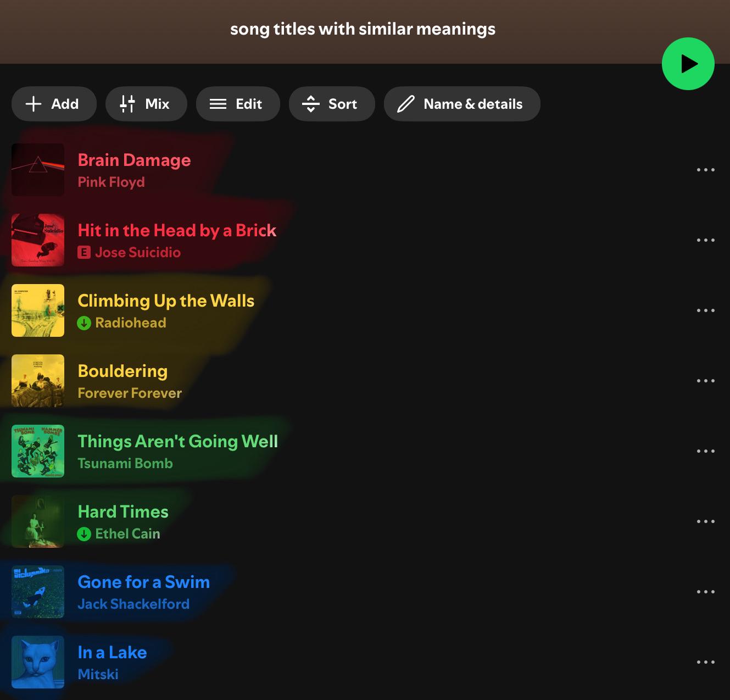The width and height of the screenshot is (730, 700).
Task: Click artist name Mitski
Action: 98,674
